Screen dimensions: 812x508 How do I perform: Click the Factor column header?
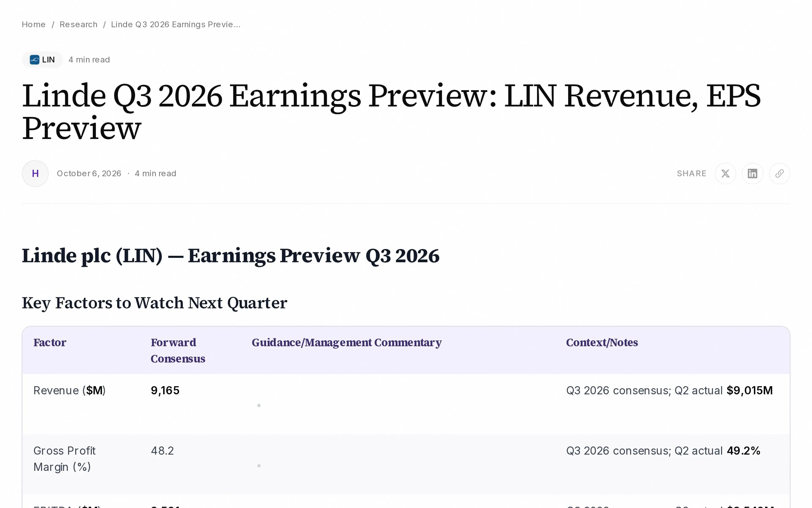point(50,342)
